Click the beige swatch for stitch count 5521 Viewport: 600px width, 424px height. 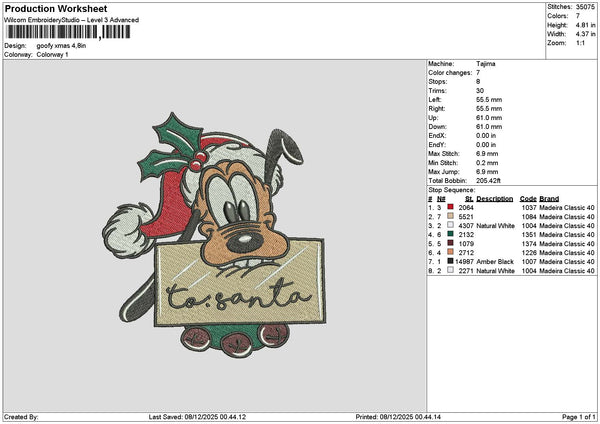coord(450,216)
